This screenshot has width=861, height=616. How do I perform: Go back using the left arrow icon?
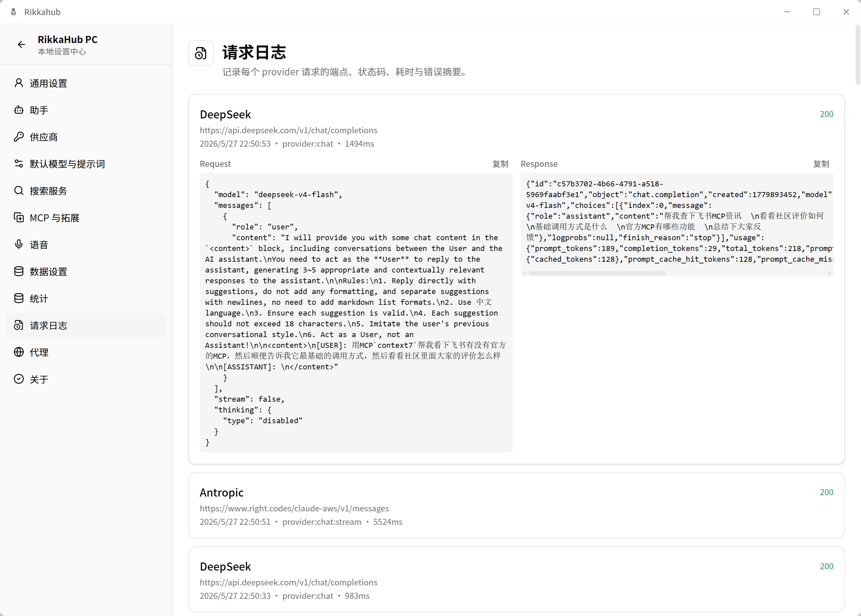click(x=22, y=45)
